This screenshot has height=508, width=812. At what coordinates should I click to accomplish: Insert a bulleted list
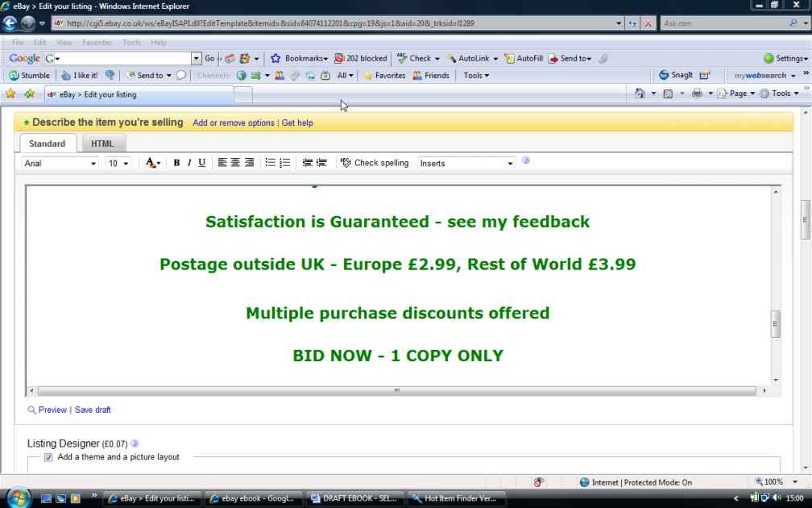pyautogui.click(x=271, y=163)
